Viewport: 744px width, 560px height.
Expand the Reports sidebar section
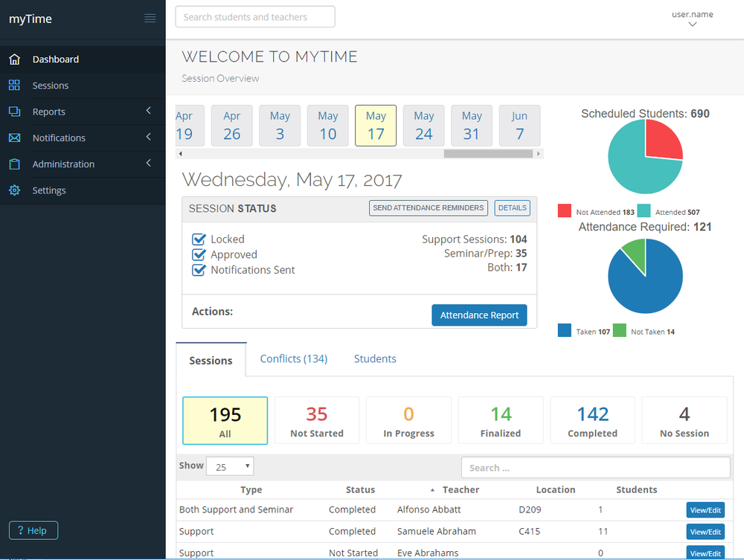point(147,112)
